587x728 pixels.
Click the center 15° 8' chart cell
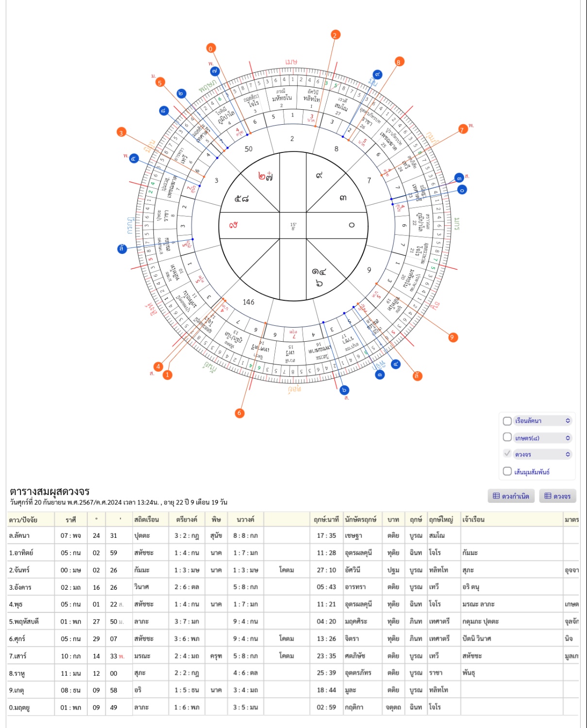(x=293, y=226)
